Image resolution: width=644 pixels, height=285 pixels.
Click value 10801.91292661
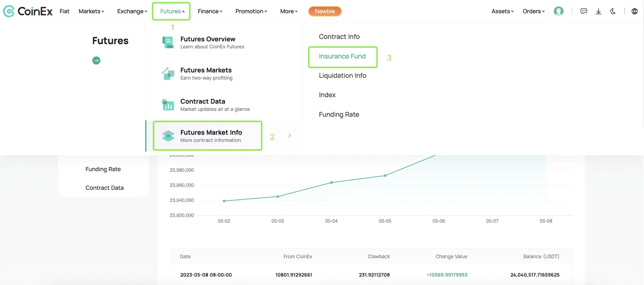tap(294, 275)
